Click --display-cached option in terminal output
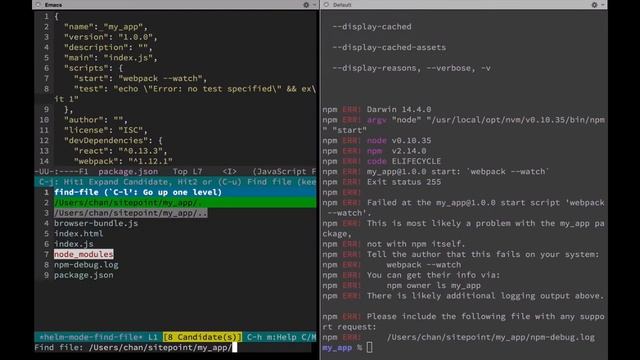The width and height of the screenshot is (640, 360). tap(372, 27)
